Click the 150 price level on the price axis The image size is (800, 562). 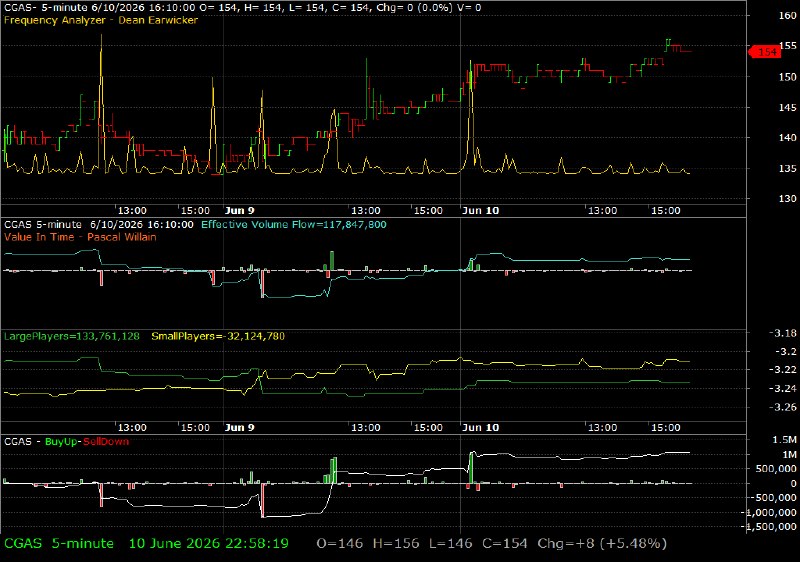coord(788,77)
